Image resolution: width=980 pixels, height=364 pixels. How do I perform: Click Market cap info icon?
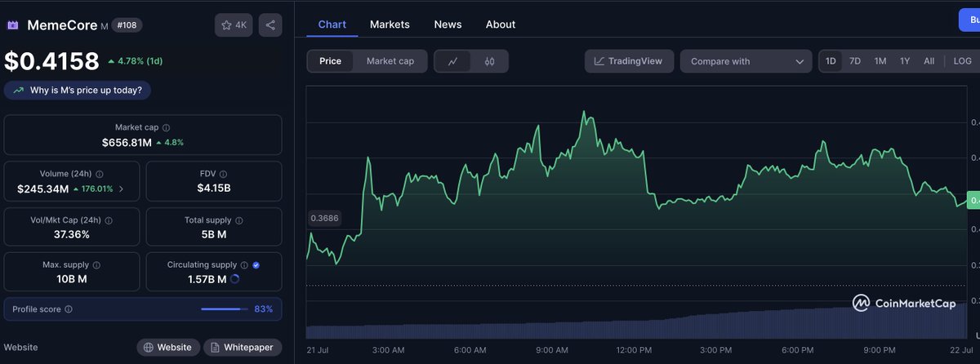tap(167, 128)
